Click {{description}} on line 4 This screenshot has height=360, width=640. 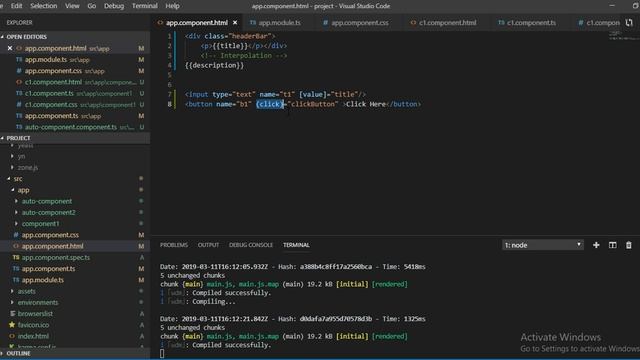point(214,65)
